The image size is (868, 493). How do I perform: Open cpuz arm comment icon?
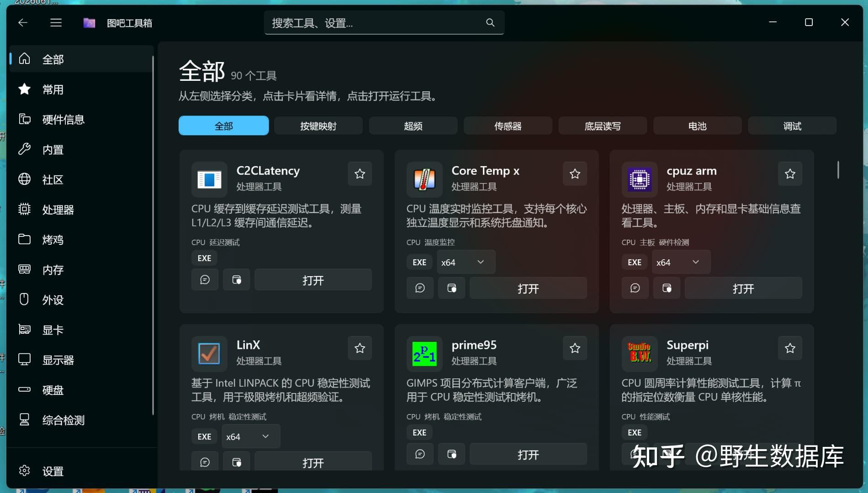(635, 288)
